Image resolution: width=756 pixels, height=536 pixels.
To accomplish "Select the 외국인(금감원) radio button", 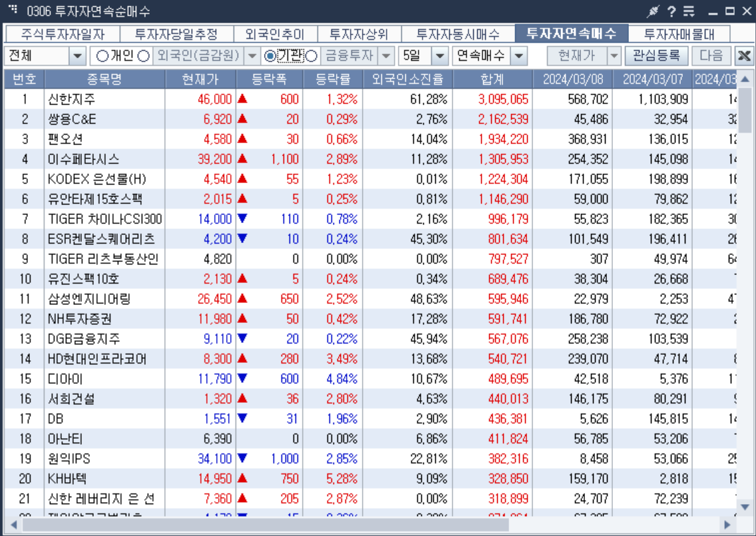I will pyautogui.click(x=143, y=56).
